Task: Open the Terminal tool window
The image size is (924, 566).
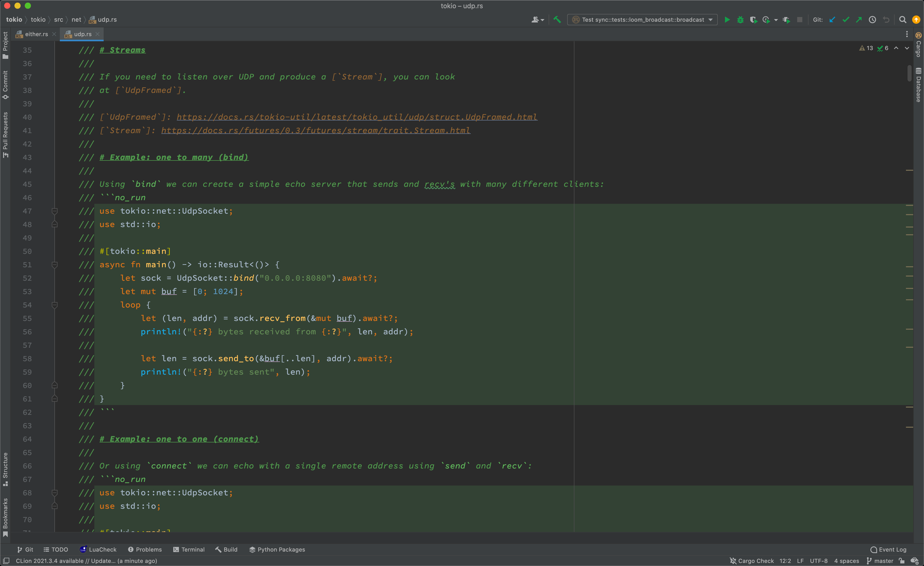Action: pos(189,549)
